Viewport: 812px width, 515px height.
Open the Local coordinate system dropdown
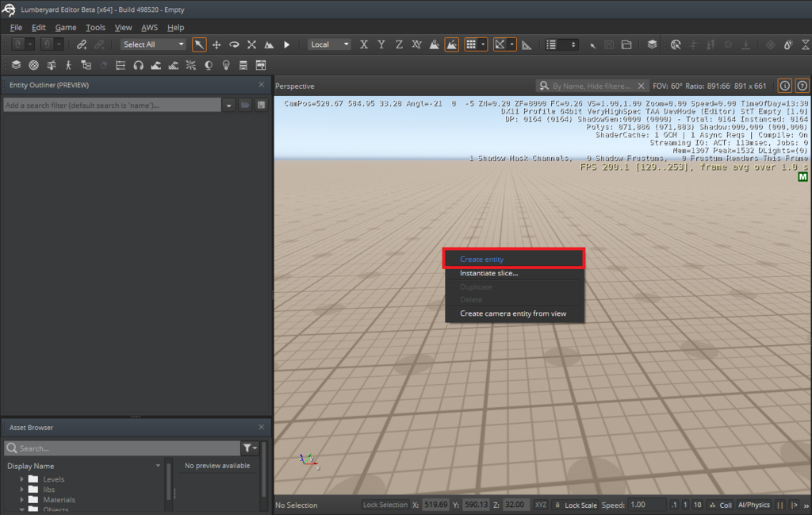tap(329, 44)
